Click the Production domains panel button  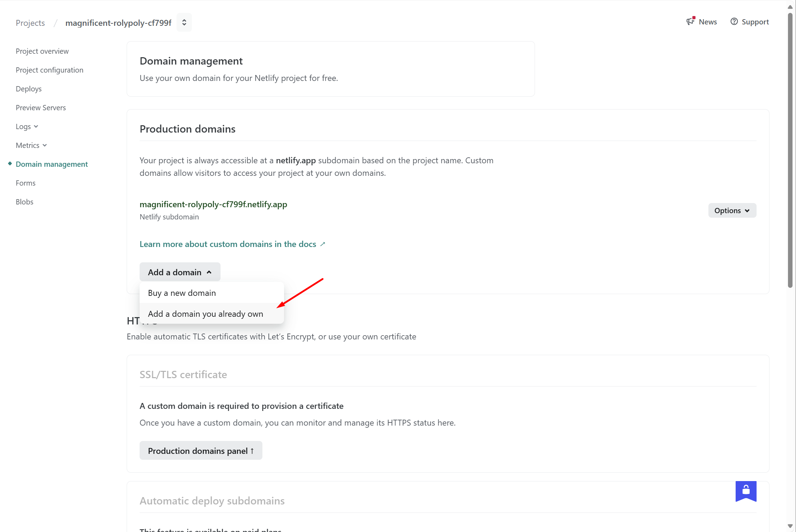pos(201,451)
